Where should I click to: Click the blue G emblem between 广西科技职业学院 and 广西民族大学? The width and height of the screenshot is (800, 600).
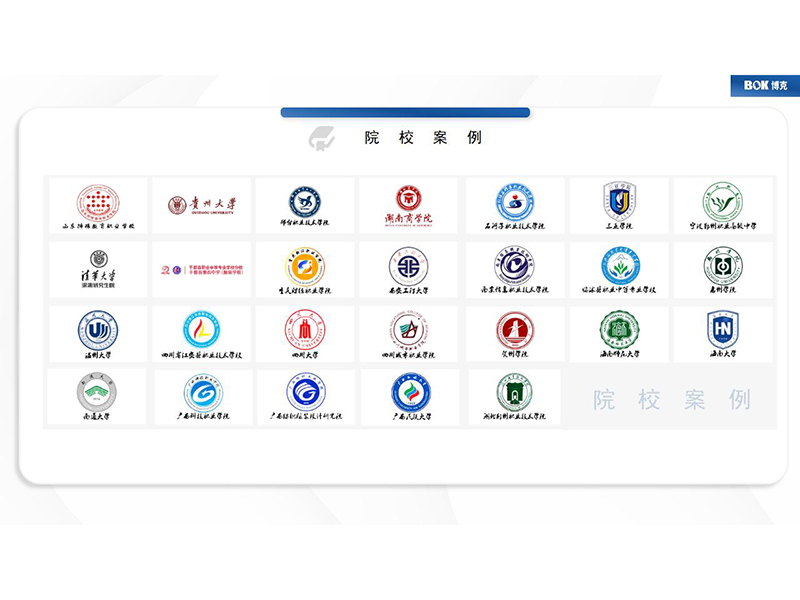(306, 392)
